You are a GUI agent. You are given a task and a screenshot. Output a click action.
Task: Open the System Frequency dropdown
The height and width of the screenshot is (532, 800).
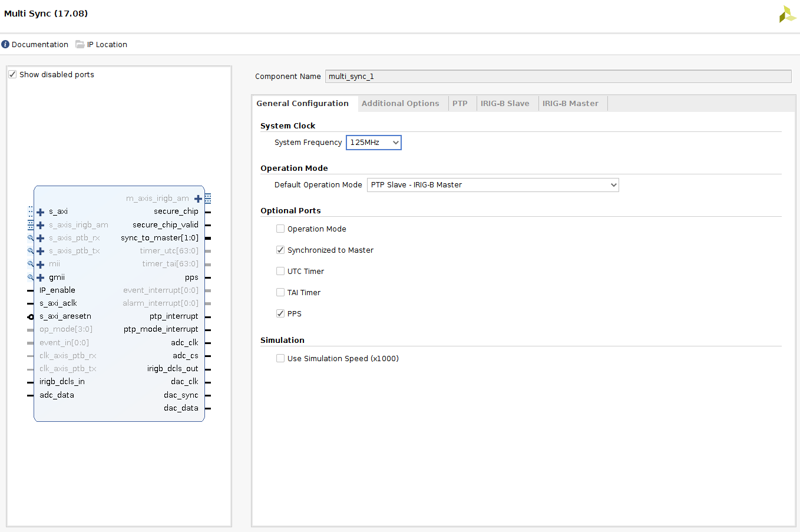coord(373,143)
